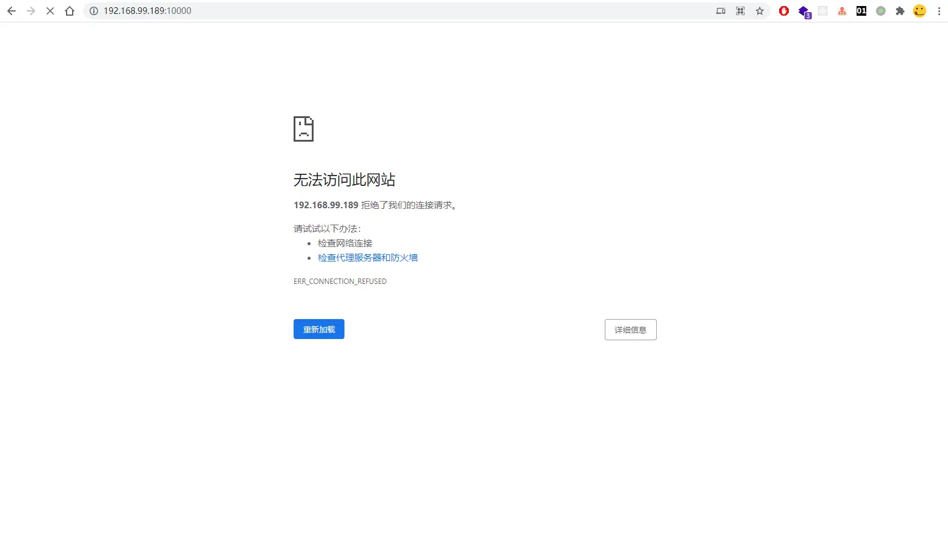Open the red stop-hand adblock extension

784,11
